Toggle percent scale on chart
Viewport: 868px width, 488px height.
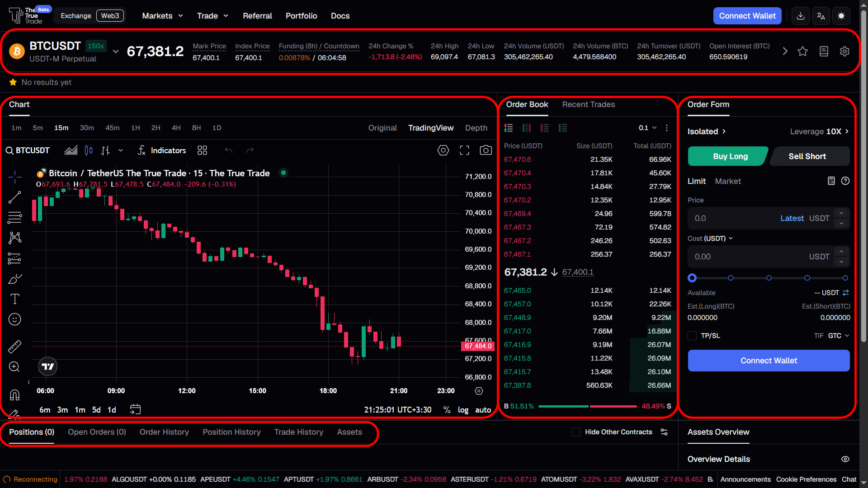(x=447, y=410)
